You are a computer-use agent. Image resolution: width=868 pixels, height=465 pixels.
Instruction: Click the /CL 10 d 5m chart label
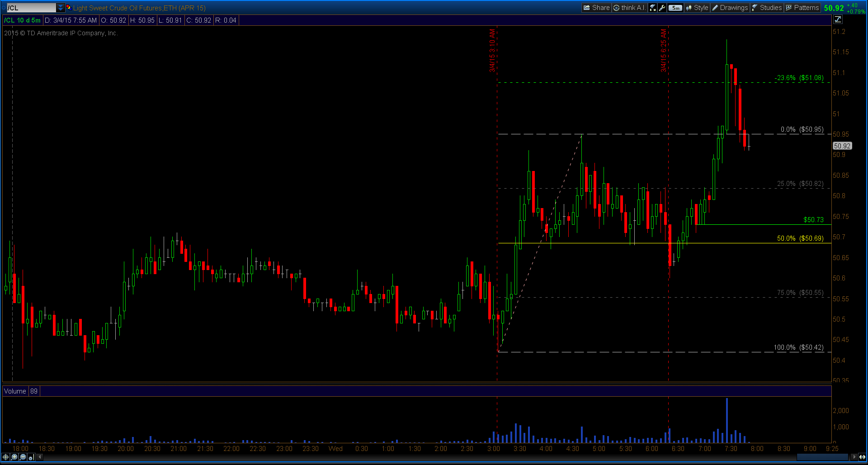coord(22,20)
